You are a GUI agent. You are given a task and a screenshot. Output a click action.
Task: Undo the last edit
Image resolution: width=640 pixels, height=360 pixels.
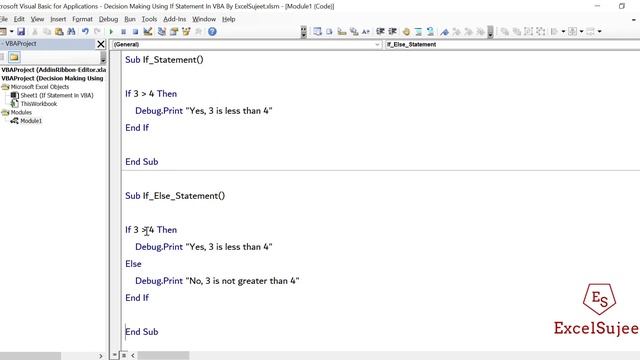[85, 31]
